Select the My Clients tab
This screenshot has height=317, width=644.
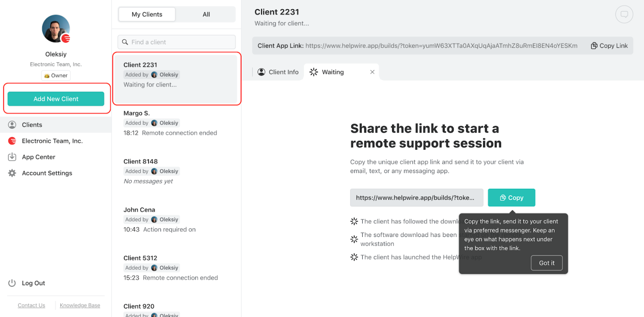[x=147, y=14]
